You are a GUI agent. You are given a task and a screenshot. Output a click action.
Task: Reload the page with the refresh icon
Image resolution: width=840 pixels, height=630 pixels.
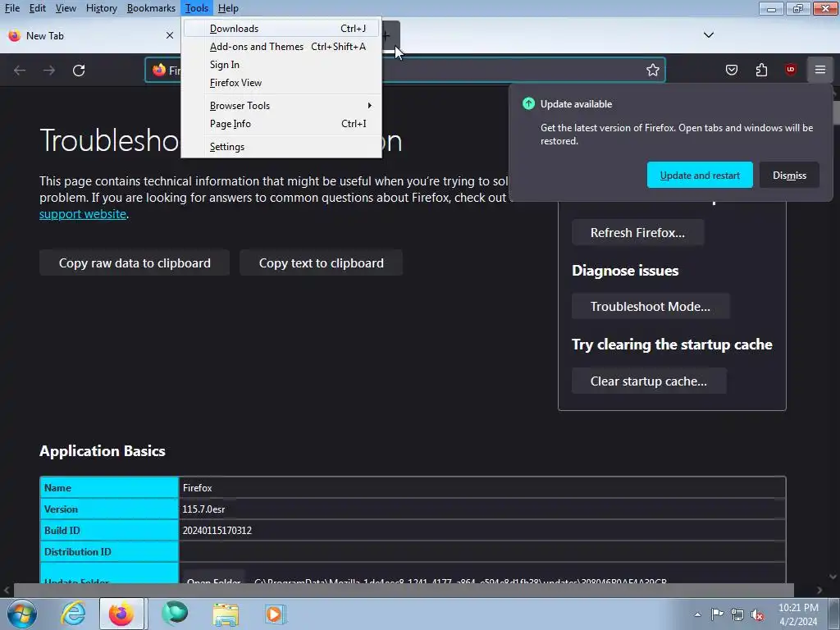coord(79,71)
